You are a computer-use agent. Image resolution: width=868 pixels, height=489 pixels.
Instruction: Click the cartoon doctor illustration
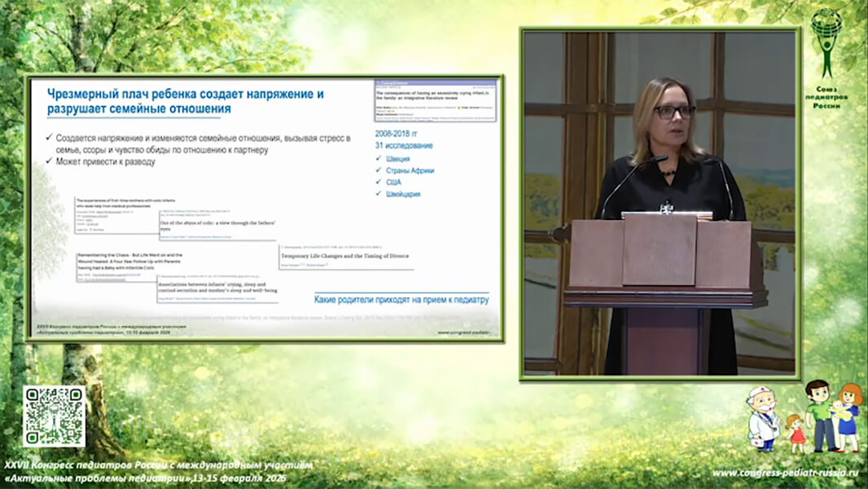pyautogui.click(x=762, y=419)
